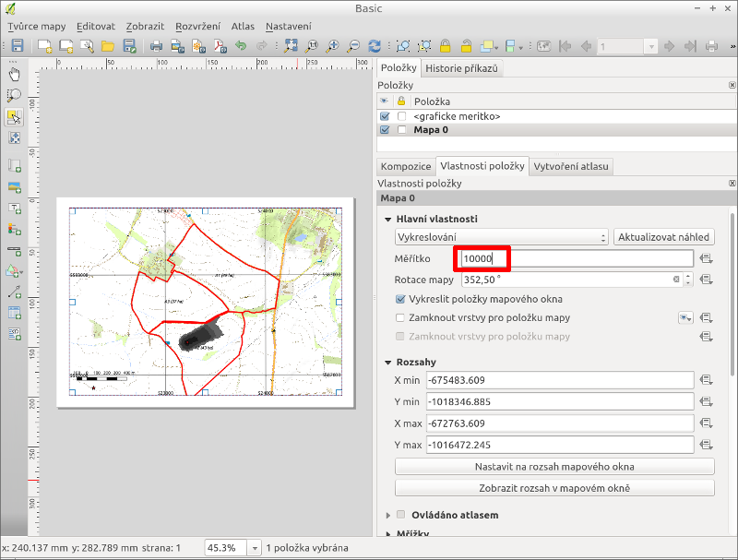Click 'Nastavit na rozsah mapového okna'
Image resolution: width=738 pixels, height=560 pixels.
[553, 467]
